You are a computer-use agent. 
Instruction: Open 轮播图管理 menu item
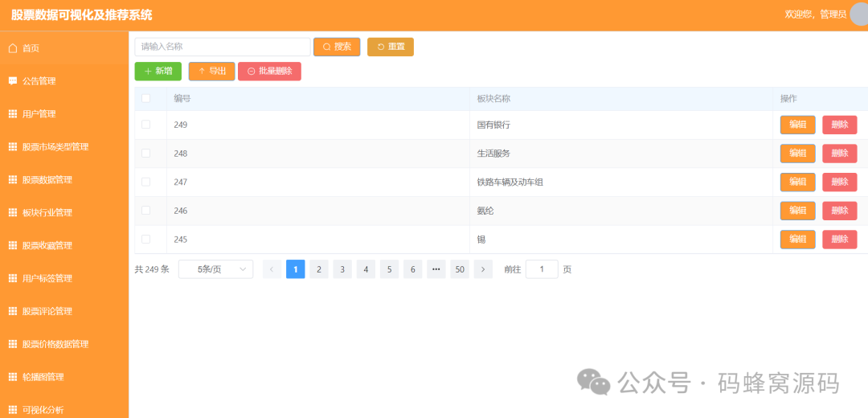point(64,377)
